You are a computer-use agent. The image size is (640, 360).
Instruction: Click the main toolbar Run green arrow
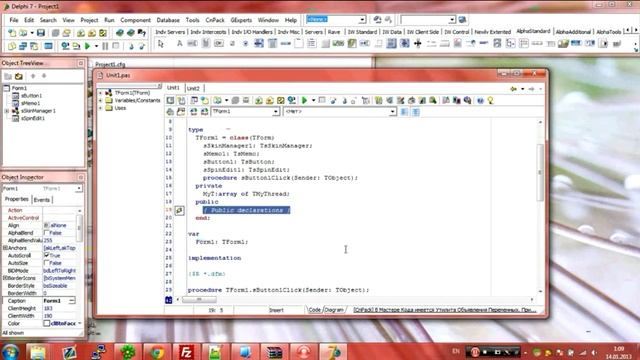(87, 46)
